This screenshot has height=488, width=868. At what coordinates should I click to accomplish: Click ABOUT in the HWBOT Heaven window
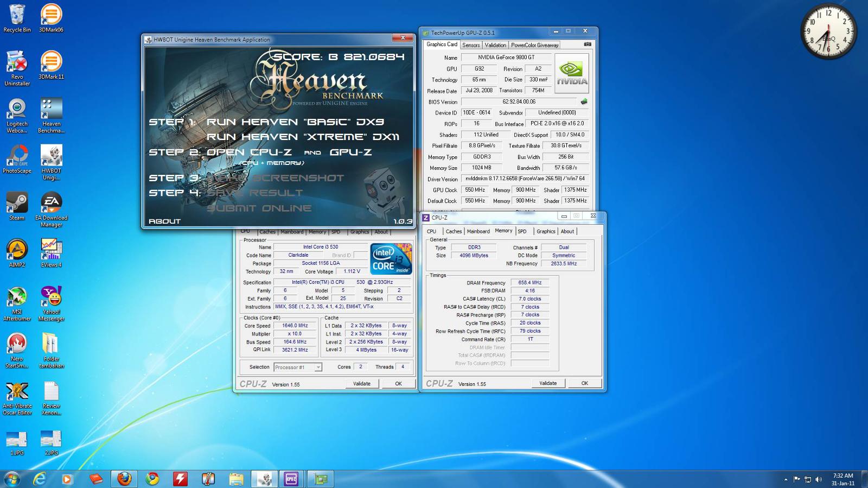click(164, 221)
